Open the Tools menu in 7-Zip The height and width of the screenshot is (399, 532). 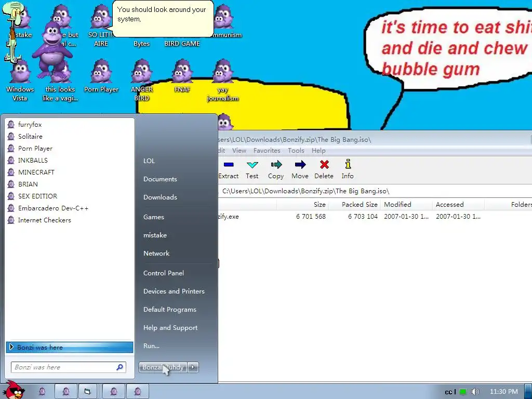coord(296,151)
